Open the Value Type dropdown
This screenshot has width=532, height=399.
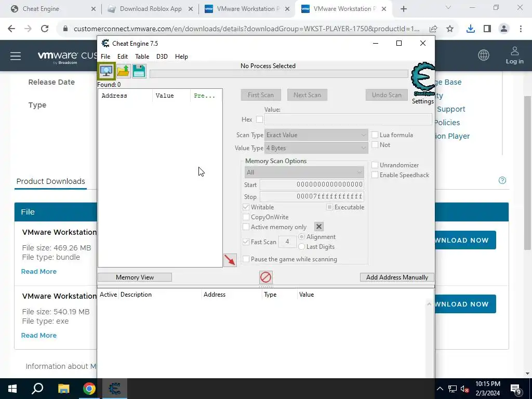tap(316, 148)
